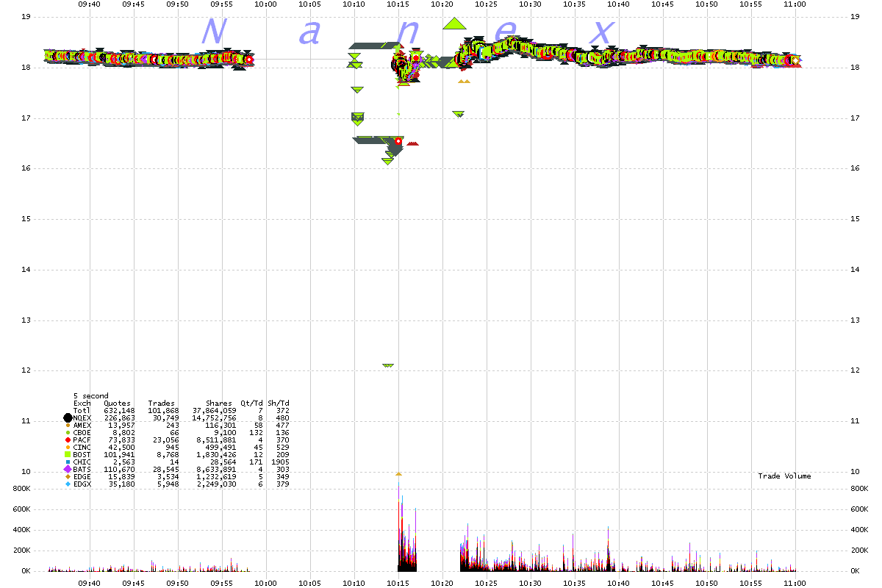Click the "Quotes" column header
The width and height of the screenshot is (882, 588).
click(x=118, y=404)
